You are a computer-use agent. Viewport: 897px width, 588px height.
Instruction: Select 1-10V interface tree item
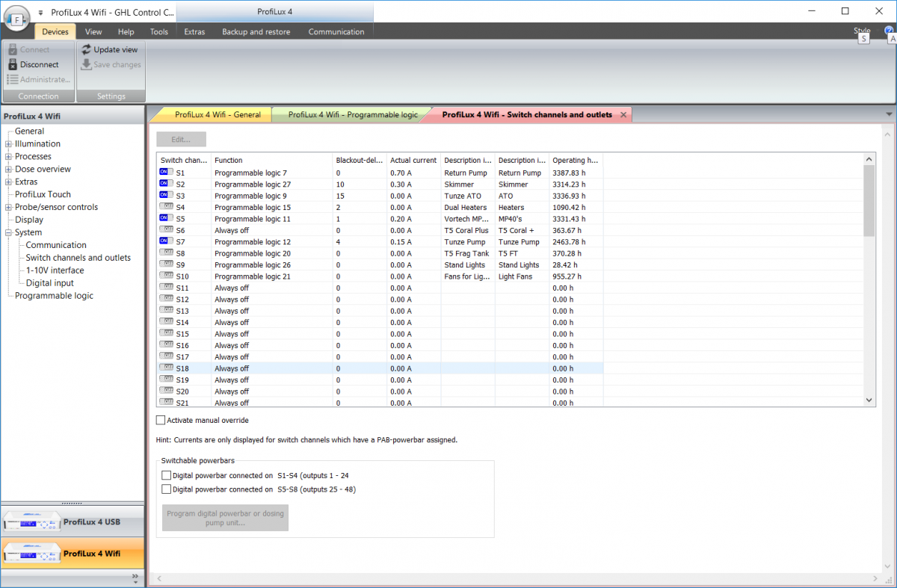point(55,271)
